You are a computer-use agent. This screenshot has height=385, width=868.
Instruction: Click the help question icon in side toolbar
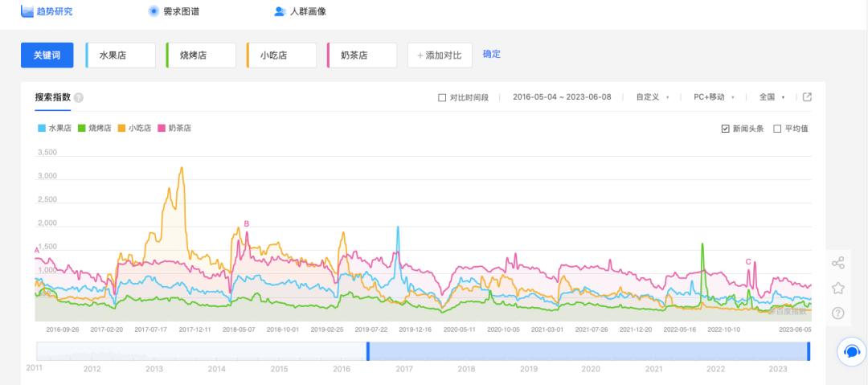(838, 313)
